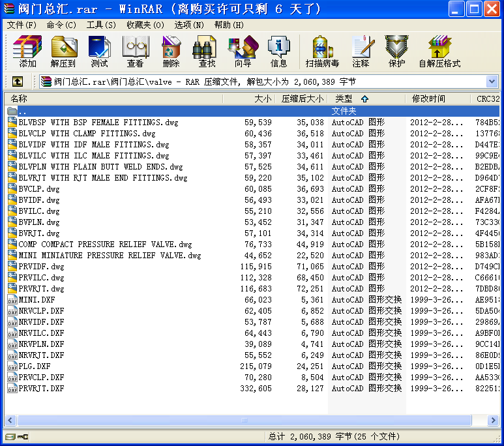Click the Test (测试) archive icon
Viewport: 504px width, 446px height.
point(99,52)
